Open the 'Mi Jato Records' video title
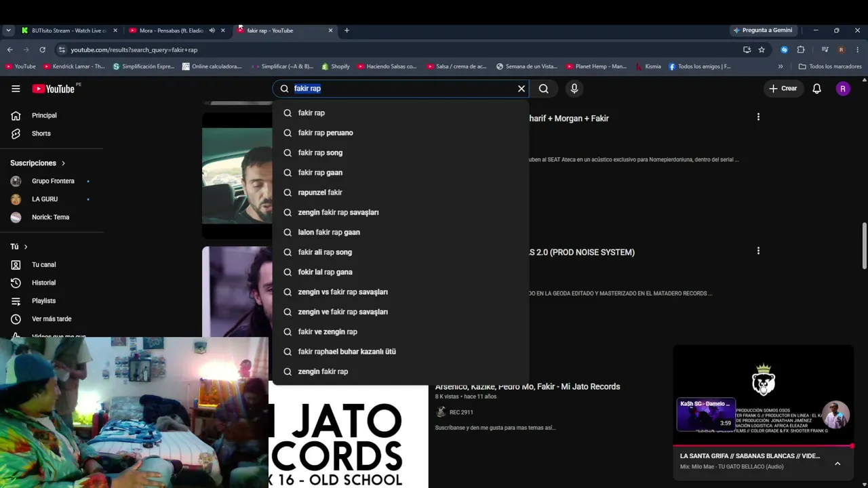This screenshot has height=488, width=868. click(x=528, y=387)
